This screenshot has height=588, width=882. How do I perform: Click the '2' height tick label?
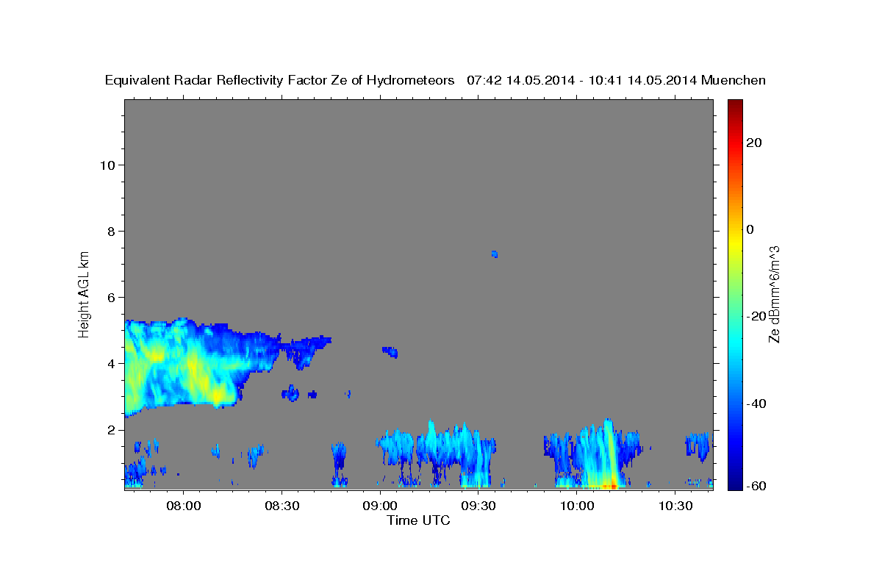(112, 430)
